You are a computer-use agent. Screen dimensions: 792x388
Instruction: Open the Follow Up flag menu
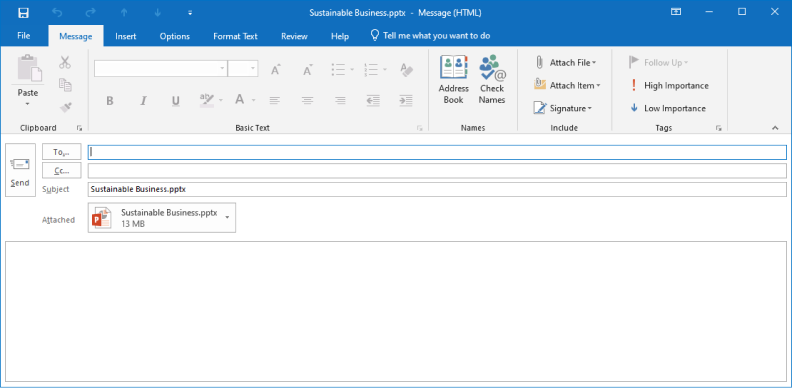point(659,63)
